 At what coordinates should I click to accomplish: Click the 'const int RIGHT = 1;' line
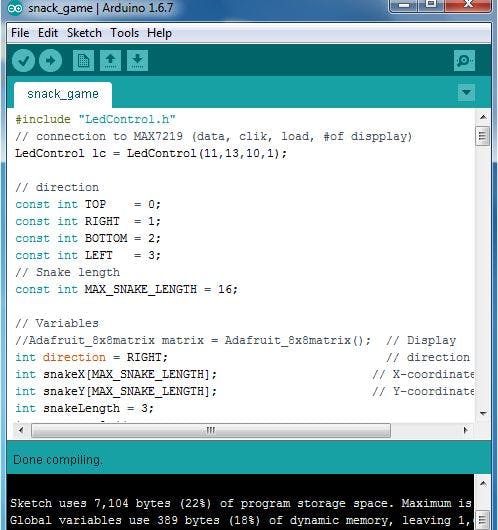[x=88, y=221]
